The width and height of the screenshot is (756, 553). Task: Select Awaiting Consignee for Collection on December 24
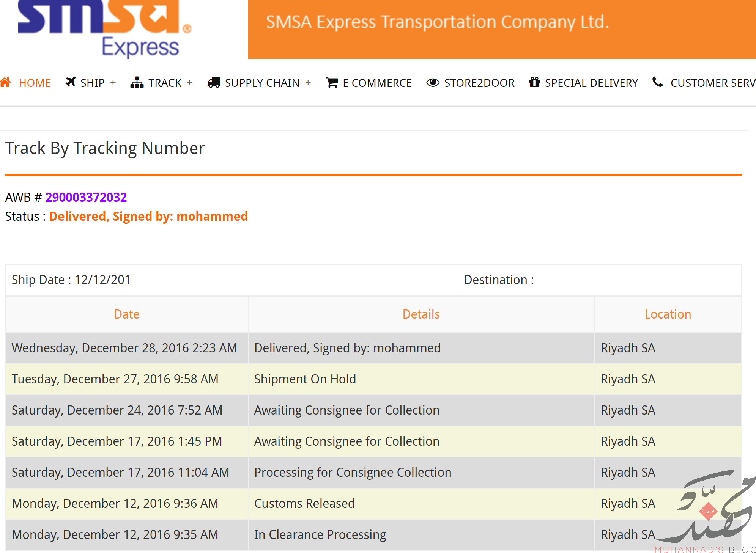421,410
